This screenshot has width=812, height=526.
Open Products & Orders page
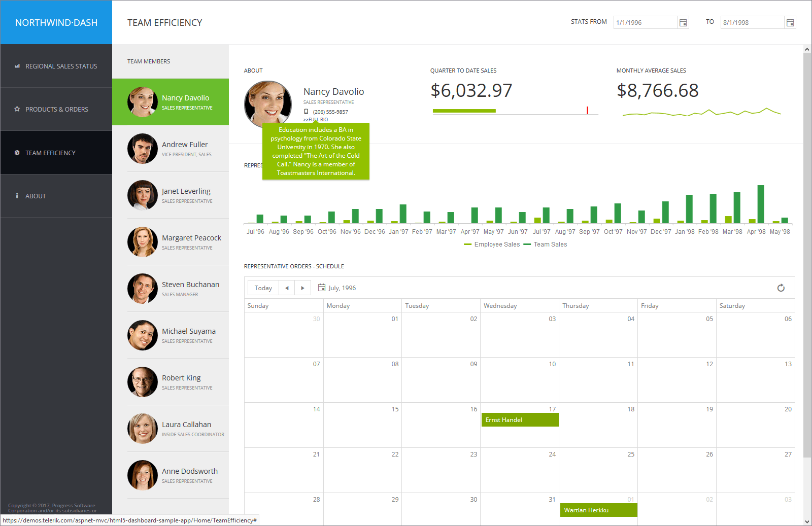pyautogui.click(x=57, y=109)
